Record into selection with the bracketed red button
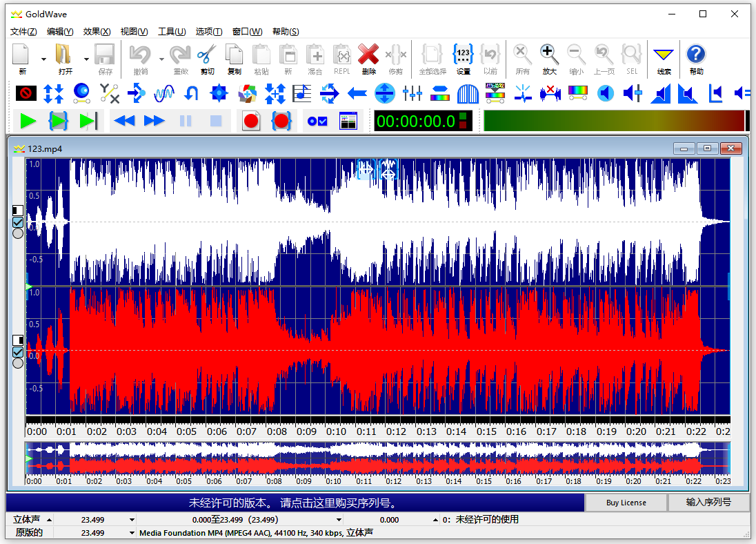The image size is (756, 544). pyautogui.click(x=281, y=121)
